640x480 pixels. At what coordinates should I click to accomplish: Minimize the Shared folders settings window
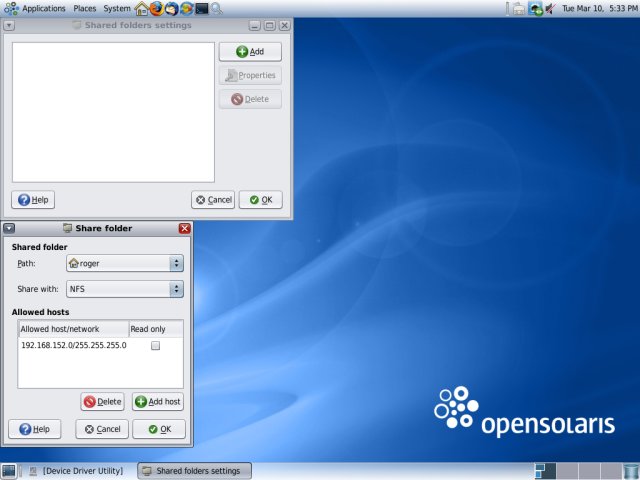coord(255,26)
